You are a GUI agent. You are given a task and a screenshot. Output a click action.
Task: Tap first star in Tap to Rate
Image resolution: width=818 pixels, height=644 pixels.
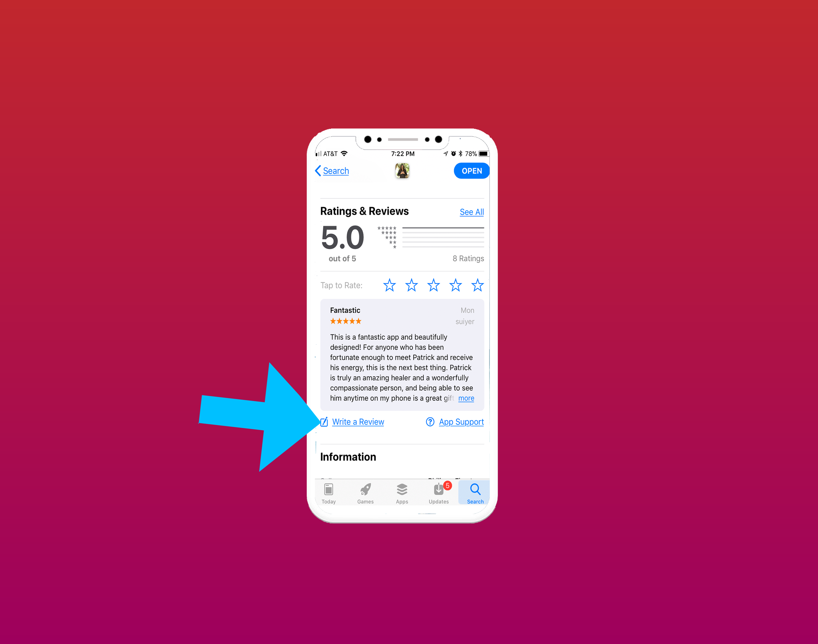[389, 286]
